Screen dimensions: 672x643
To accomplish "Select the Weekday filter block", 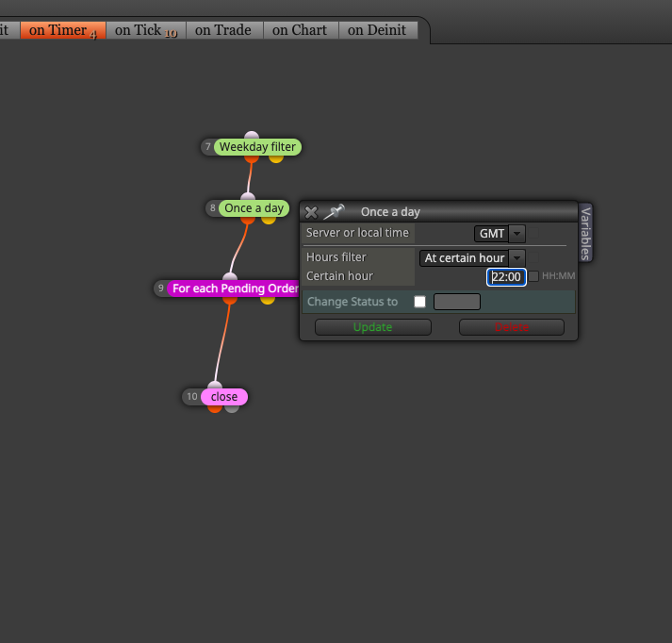I will point(257,147).
